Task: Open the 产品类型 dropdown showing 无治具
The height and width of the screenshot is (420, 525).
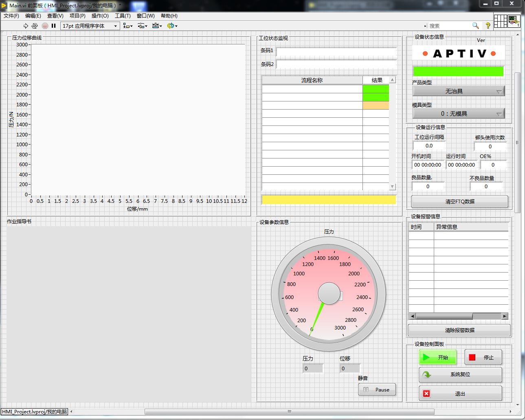Action: click(459, 91)
